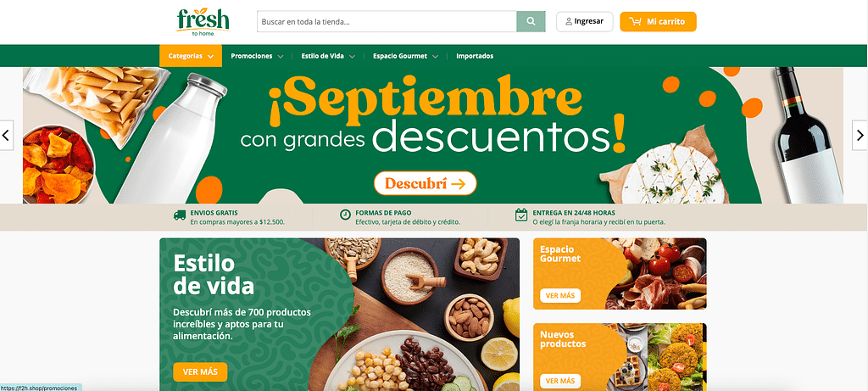Click the Buscar en toda la tienda field
Viewport: 868px width, 391px height.
click(387, 21)
